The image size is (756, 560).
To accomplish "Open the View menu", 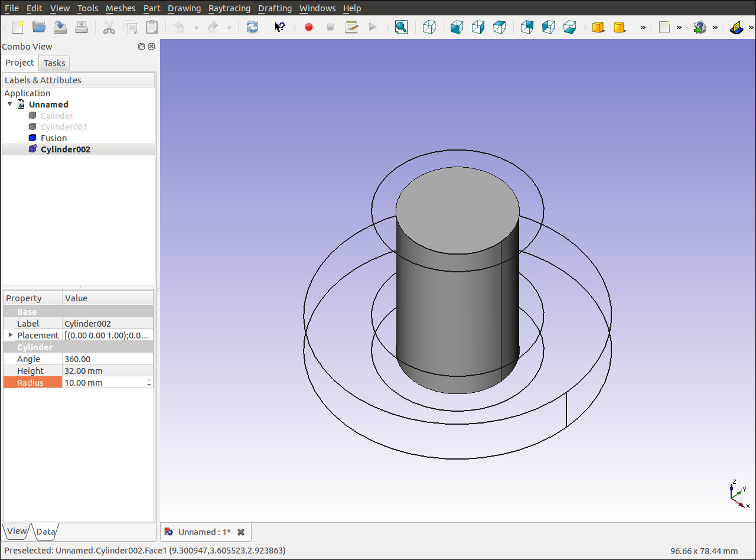I will 60,8.
